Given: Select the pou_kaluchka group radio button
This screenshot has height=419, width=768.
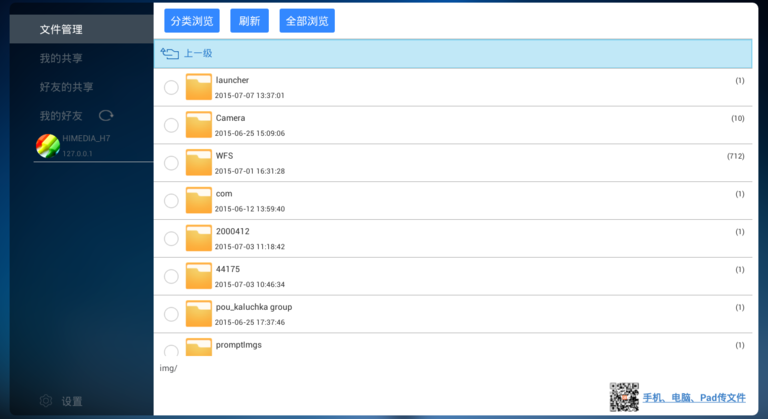Looking at the screenshot, I should pyautogui.click(x=171, y=314).
